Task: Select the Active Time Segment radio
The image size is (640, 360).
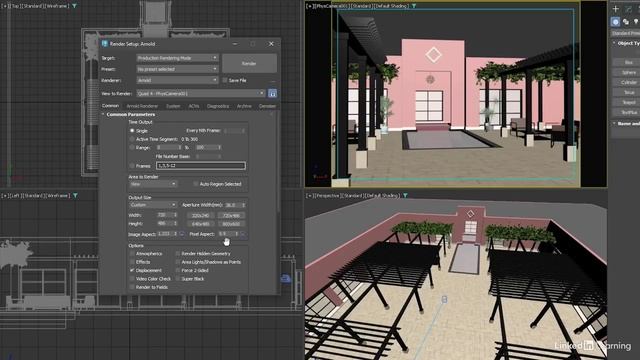Action: pyautogui.click(x=132, y=139)
